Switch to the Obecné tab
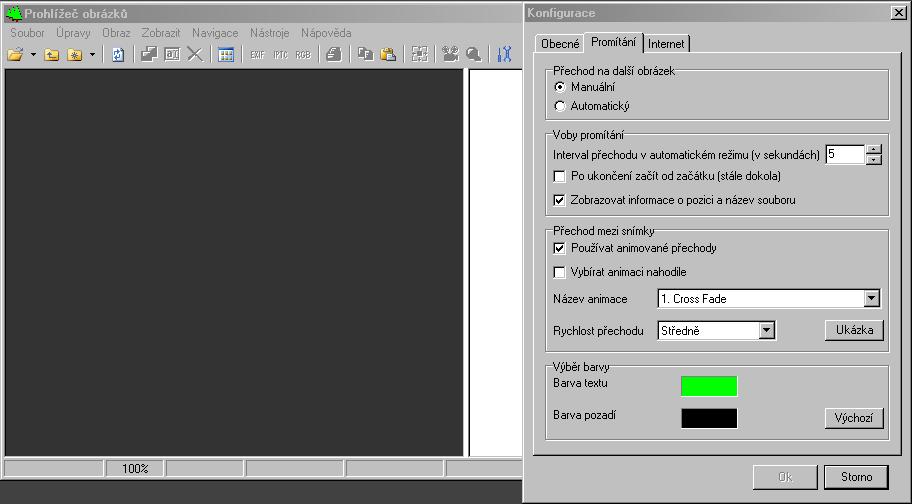This screenshot has width=912, height=504. tap(560, 44)
